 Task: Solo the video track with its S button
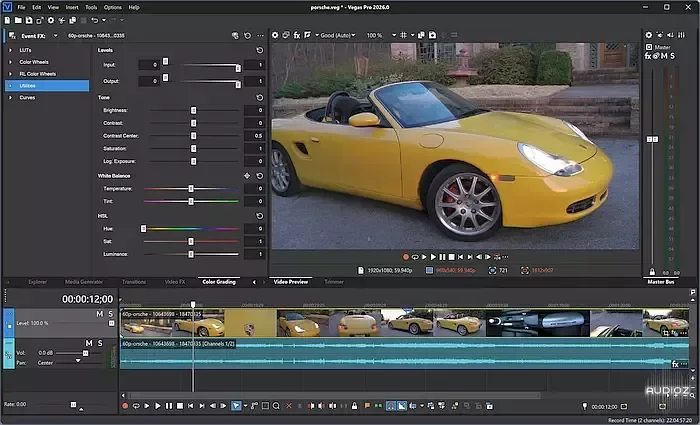[111, 314]
